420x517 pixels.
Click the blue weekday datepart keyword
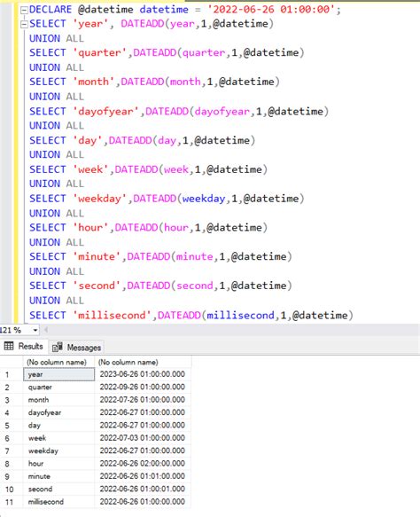(x=204, y=199)
